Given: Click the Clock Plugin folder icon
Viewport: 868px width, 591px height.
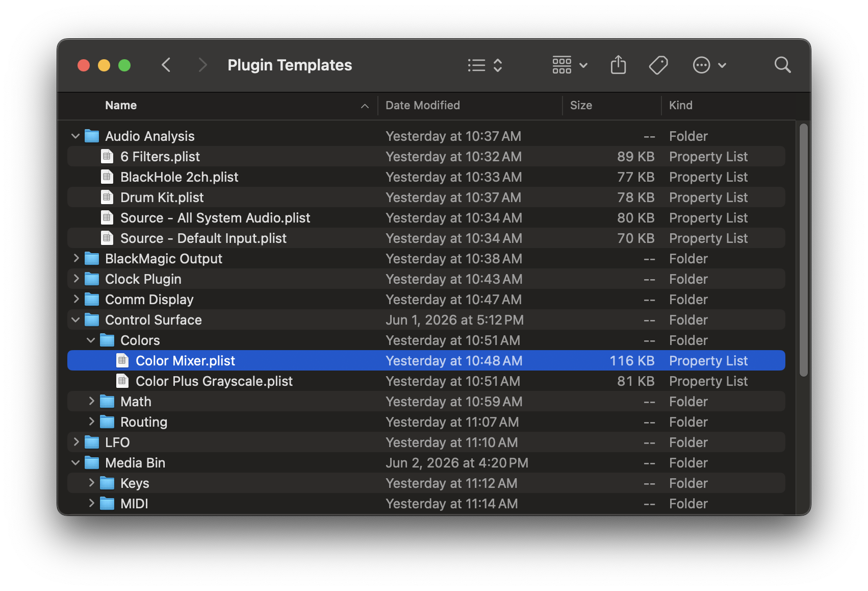Looking at the screenshot, I should pyautogui.click(x=92, y=279).
